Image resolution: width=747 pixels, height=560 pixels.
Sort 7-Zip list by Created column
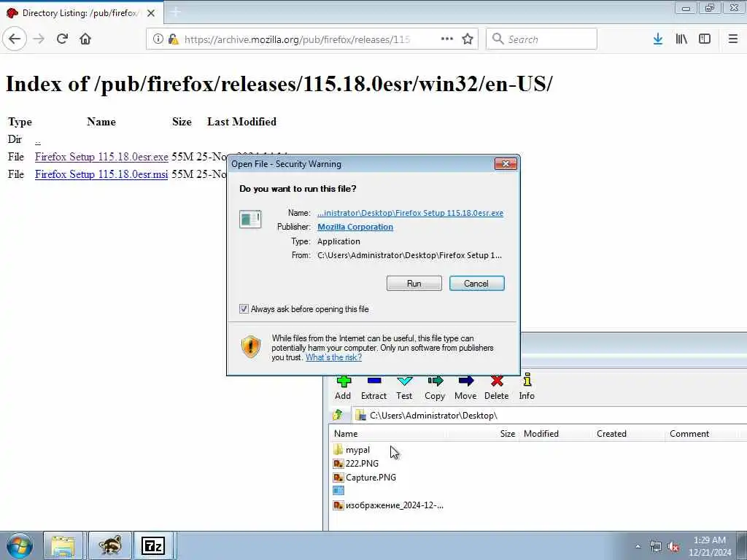[x=612, y=433]
